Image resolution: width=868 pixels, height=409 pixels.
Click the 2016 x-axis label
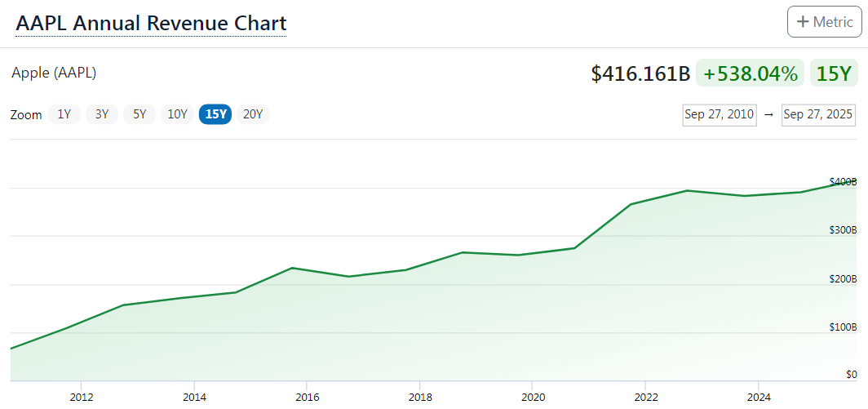coord(307,398)
